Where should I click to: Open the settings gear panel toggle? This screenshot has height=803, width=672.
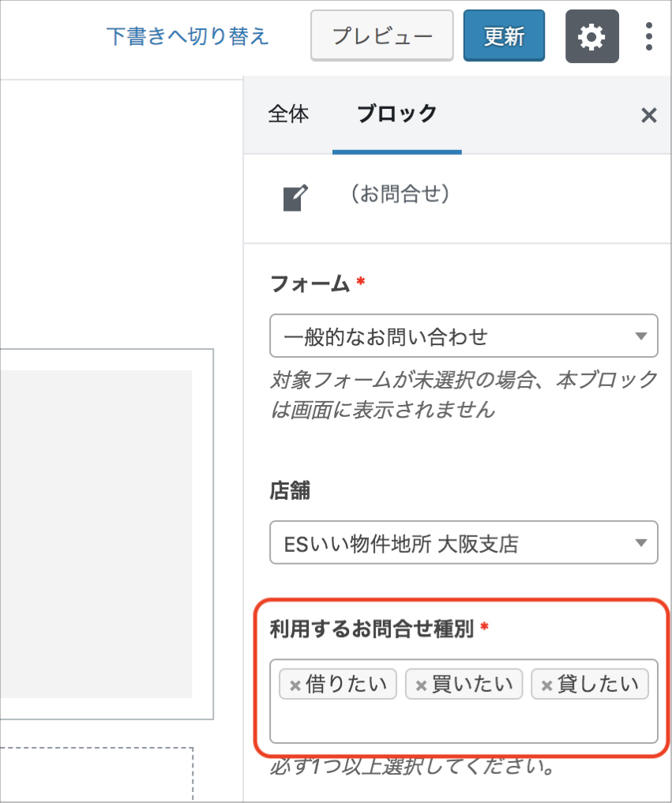[x=591, y=36]
